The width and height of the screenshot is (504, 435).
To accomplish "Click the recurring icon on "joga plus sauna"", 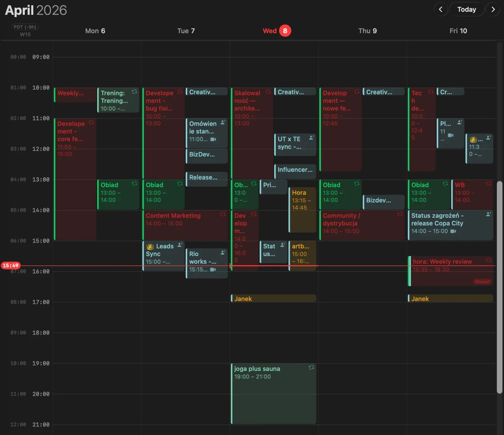I will (x=311, y=368).
